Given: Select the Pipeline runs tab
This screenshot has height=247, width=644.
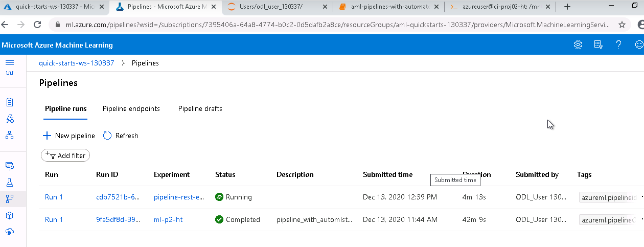Looking at the screenshot, I should coord(65,109).
